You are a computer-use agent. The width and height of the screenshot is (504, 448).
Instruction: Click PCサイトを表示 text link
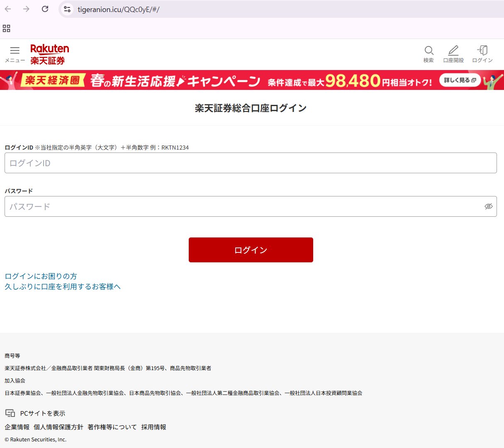pyautogui.click(x=43, y=413)
